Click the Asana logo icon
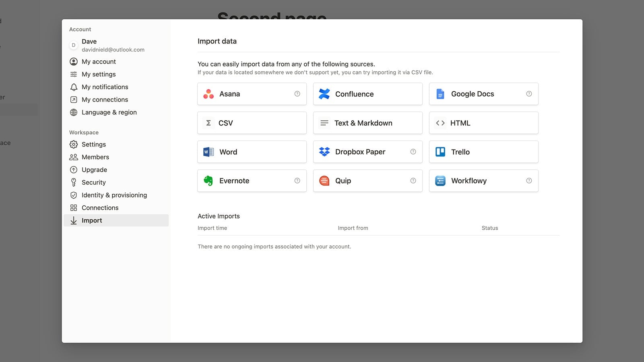644x362 pixels. click(208, 94)
